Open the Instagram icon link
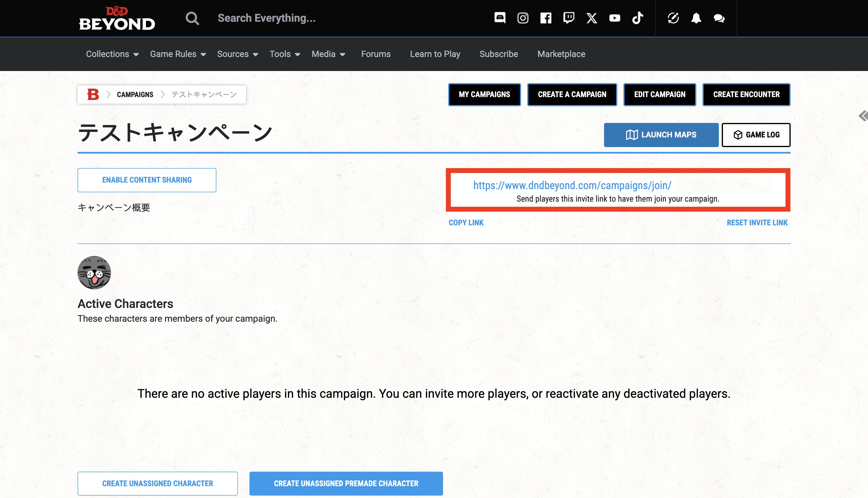868x498 pixels. 523,18
